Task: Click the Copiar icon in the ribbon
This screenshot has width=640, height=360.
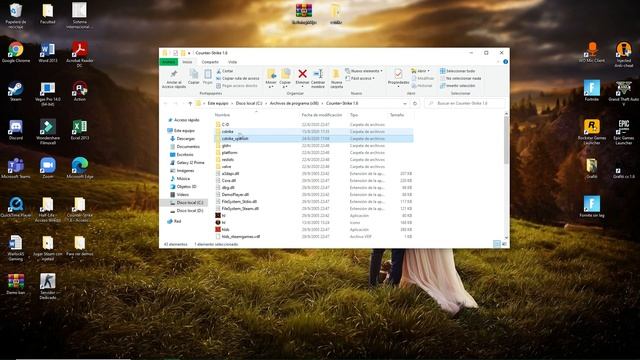Action: (193, 74)
